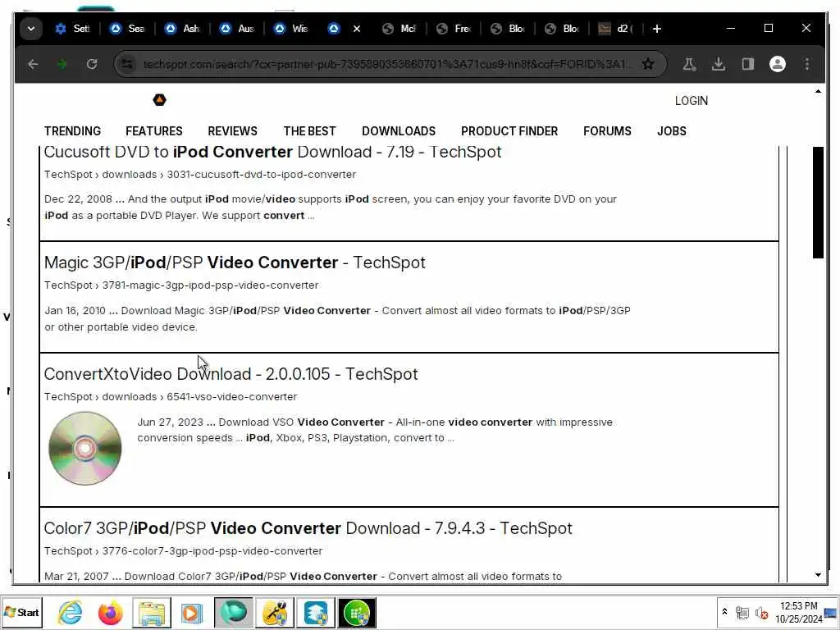Open the REVIEWS menu item
The image size is (840, 630).
232,131
